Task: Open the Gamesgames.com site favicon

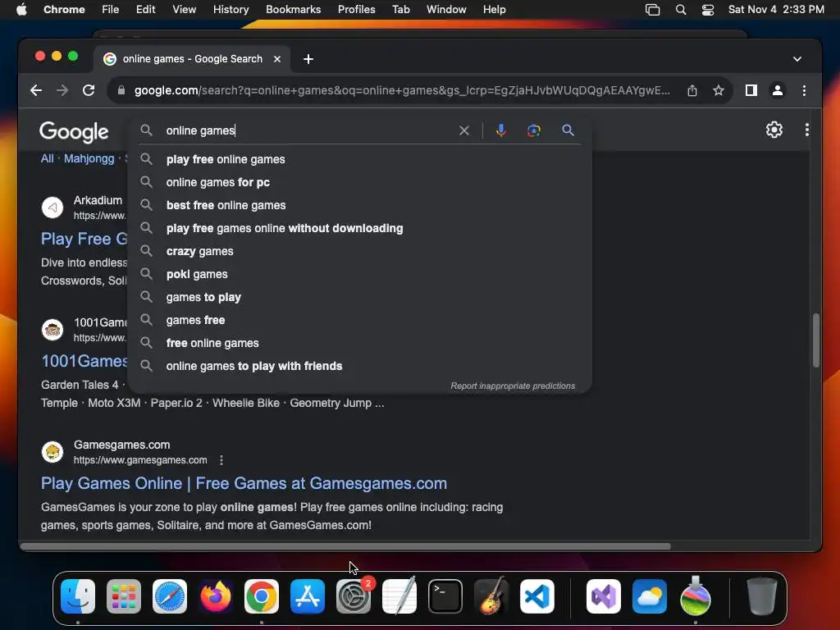Action: pos(52,452)
